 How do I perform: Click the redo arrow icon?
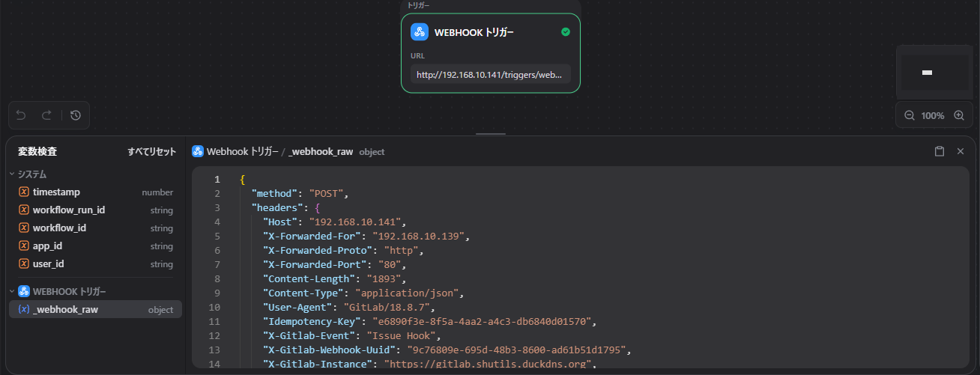tap(46, 115)
